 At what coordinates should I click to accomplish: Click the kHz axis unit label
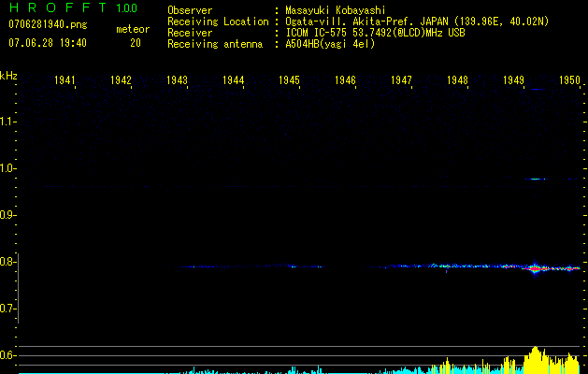click(x=8, y=76)
